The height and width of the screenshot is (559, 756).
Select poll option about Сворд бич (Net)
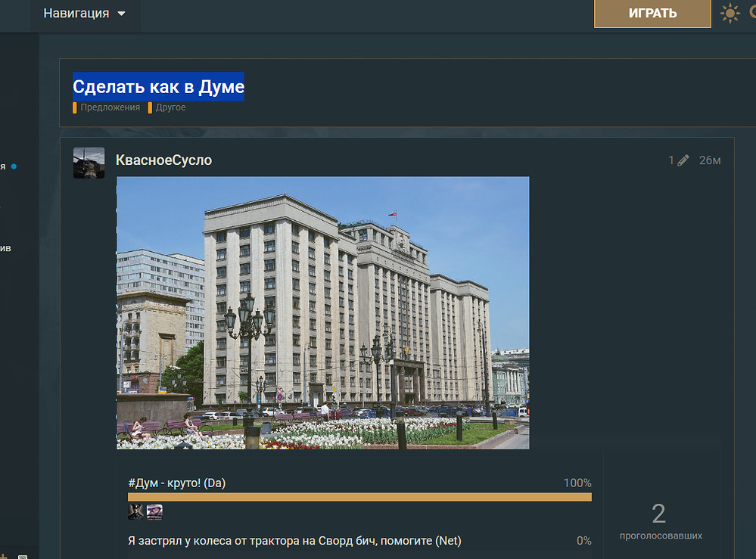point(294,541)
